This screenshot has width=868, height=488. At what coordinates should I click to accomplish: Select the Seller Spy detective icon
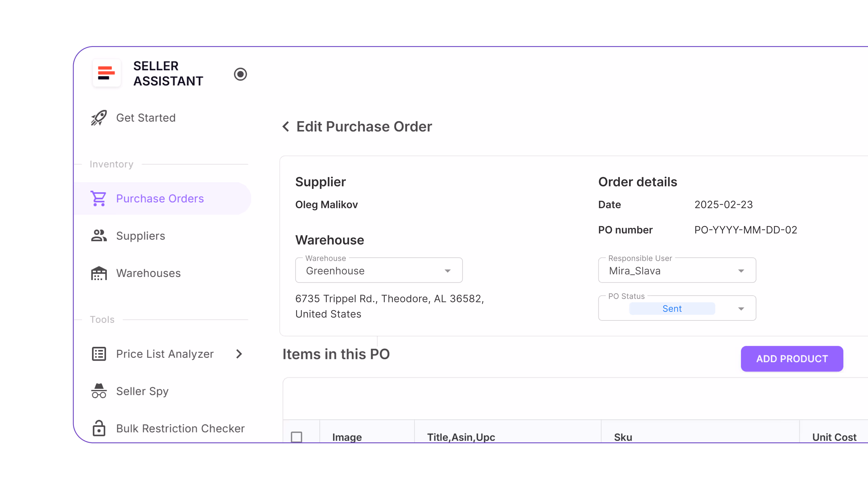(x=98, y=391)
